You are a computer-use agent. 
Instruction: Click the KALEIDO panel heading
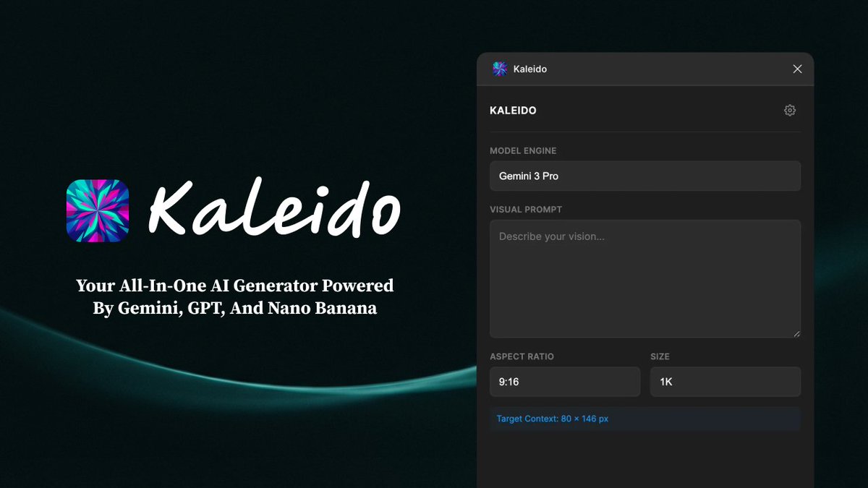513,111
